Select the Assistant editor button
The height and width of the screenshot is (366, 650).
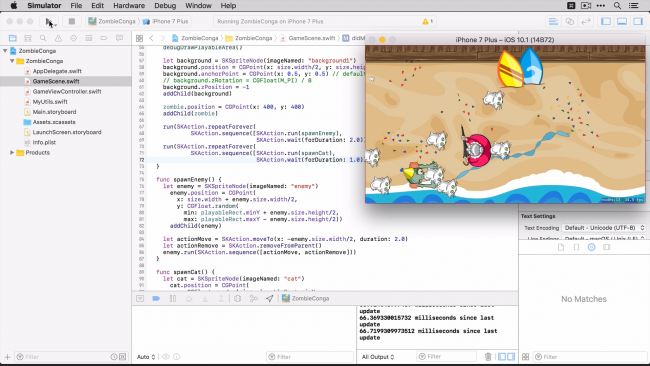570,21
